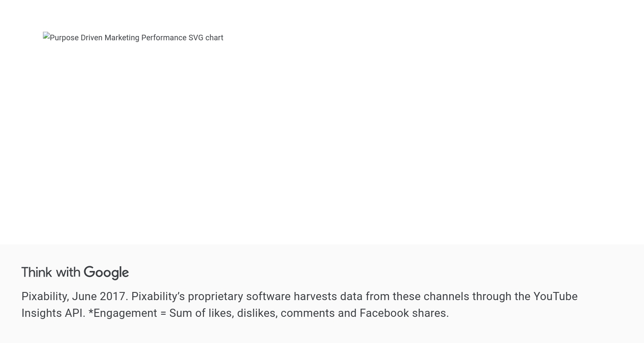Click "Sum of likes" in the footnote
Screen dimensions: 644x343
coord(201,313)
